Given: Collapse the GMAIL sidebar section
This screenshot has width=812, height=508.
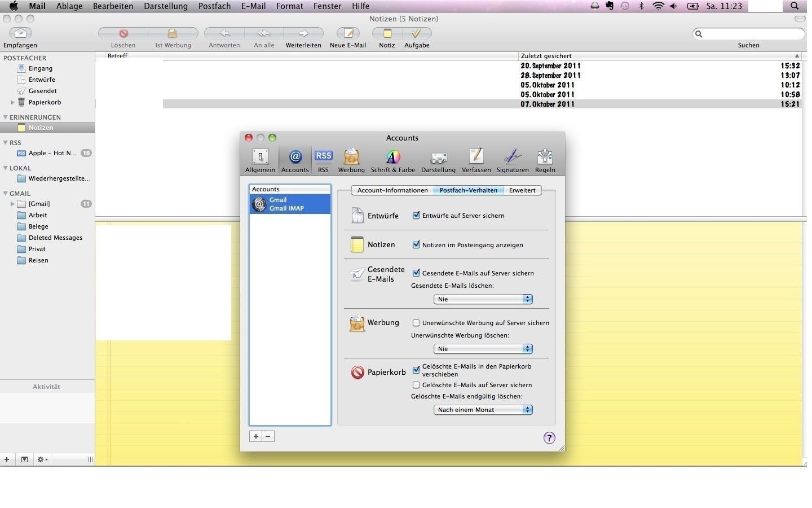Looking at the screenshot, I should [x=6, y=194].
